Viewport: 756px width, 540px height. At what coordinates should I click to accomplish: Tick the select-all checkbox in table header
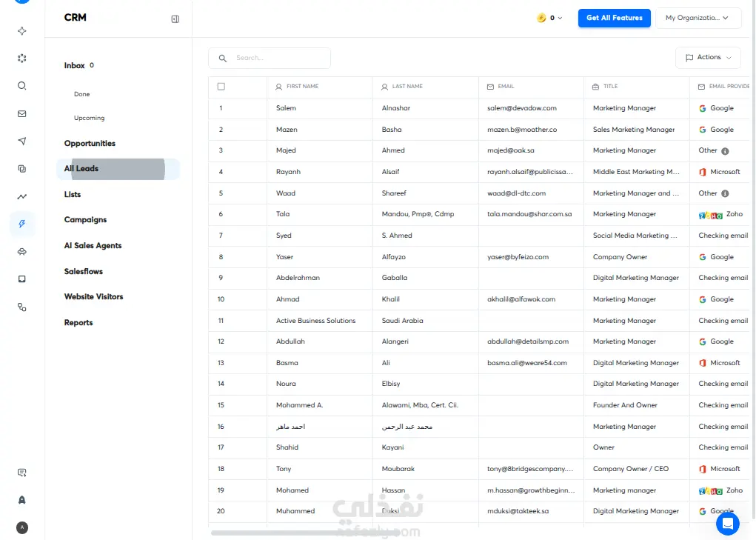coord(221,87)
